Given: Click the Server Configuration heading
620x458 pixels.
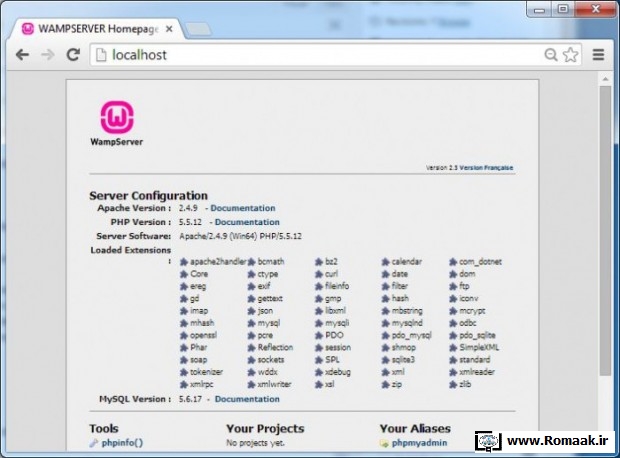Looking at the screenshot, I should 148,196.
